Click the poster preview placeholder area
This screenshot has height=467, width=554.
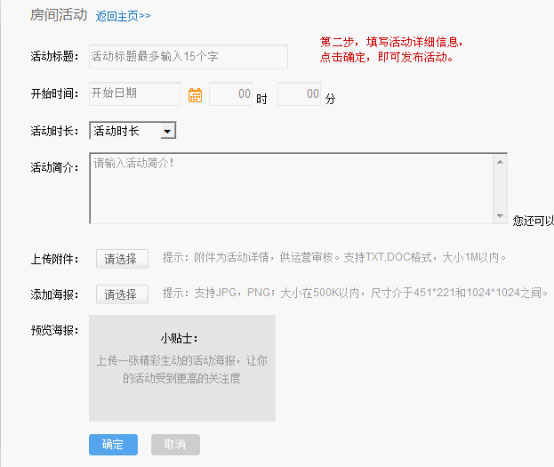[x=182, y=368]
